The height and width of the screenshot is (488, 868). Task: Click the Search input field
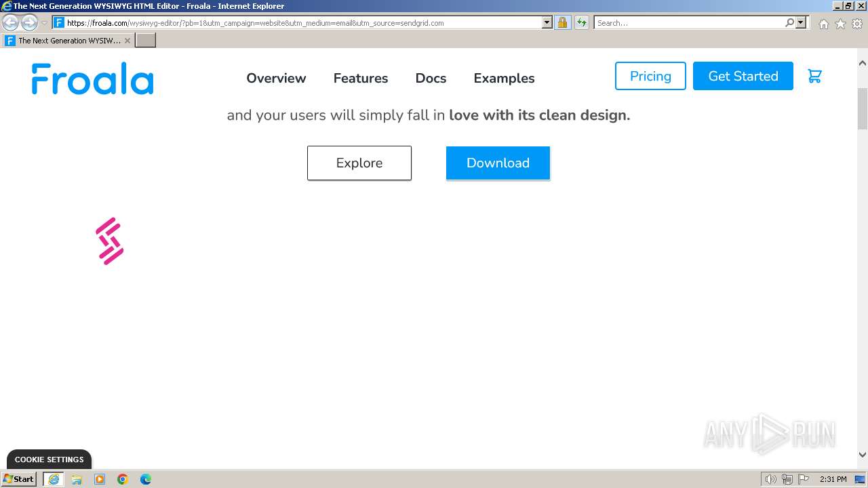[x=689, y=22]
